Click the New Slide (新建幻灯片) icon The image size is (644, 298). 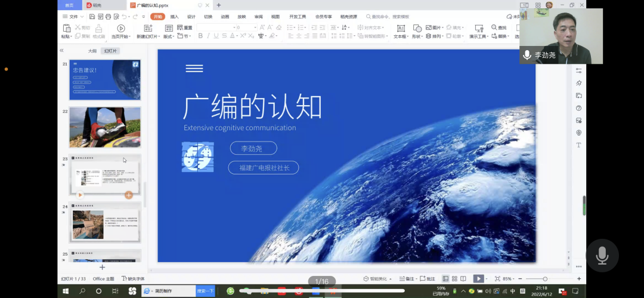pyautogui.click(x=148, y=29)
